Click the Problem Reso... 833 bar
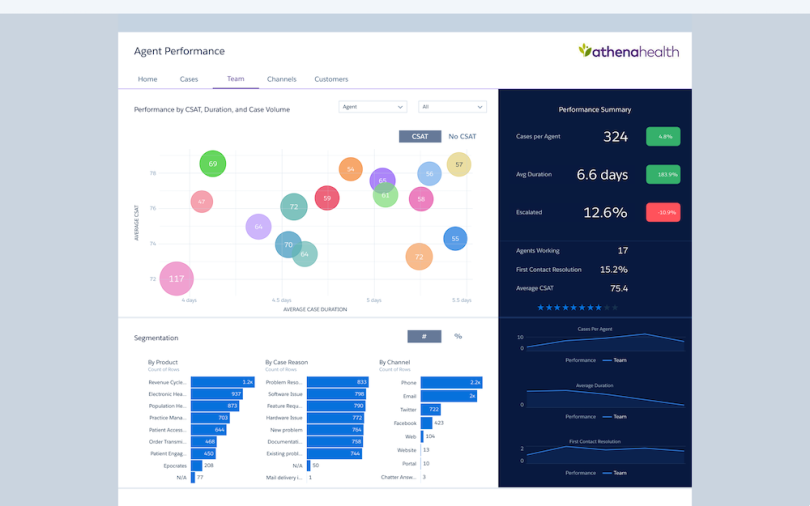The height and width of the screenshot is (506, 810). [x=338, y=382]
